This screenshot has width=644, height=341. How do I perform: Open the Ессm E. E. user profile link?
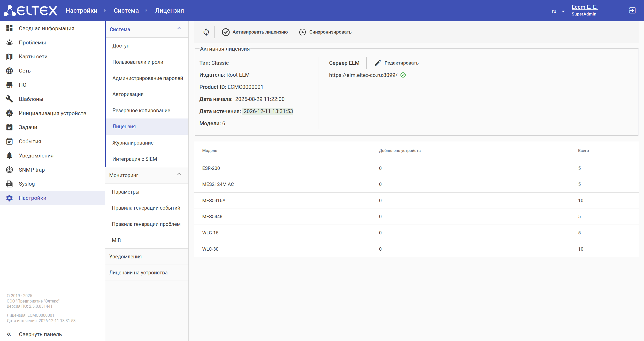tap(584, 7)
